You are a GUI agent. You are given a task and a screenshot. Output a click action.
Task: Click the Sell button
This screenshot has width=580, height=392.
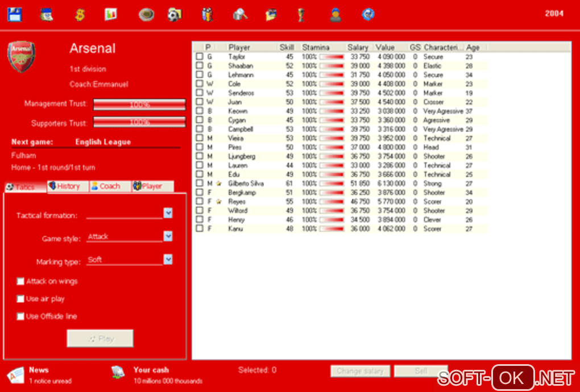(x=421, y=371)
